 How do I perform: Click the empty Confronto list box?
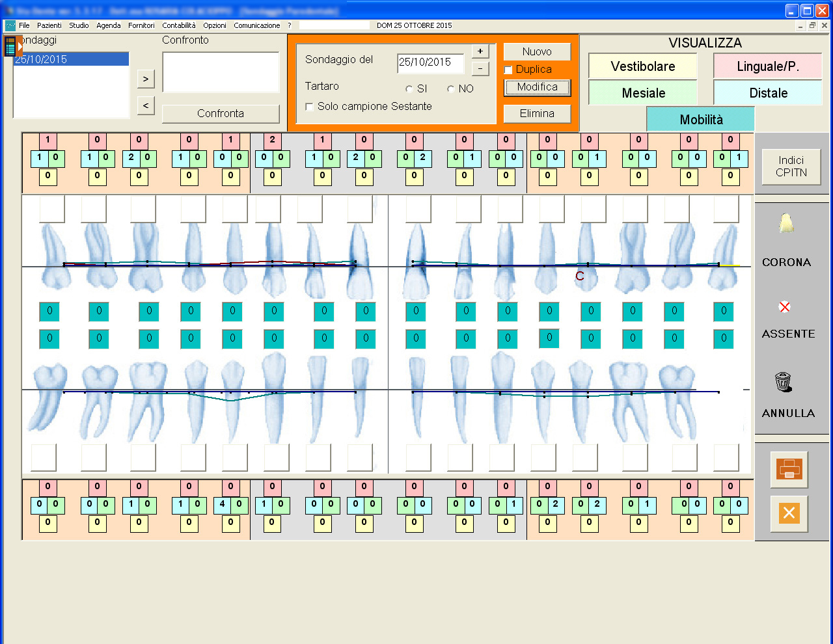[x=221, y=73]
